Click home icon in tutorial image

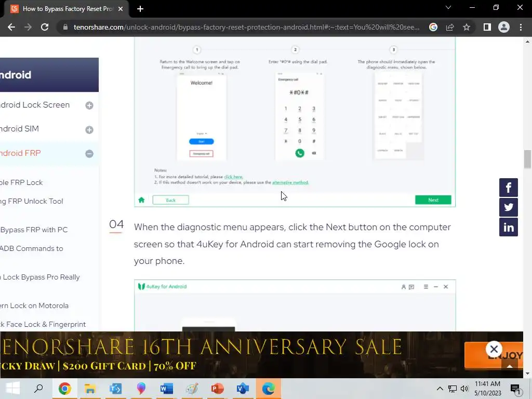(x=141, y=200)
